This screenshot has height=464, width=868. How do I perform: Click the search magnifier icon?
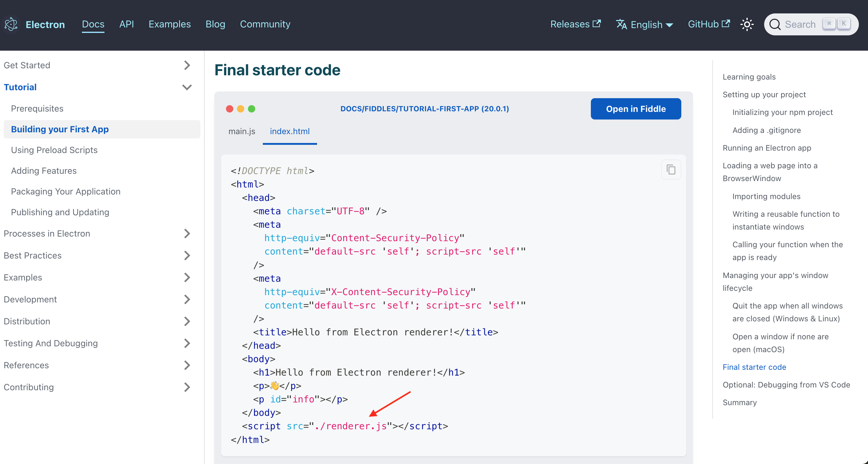point(775,24)
